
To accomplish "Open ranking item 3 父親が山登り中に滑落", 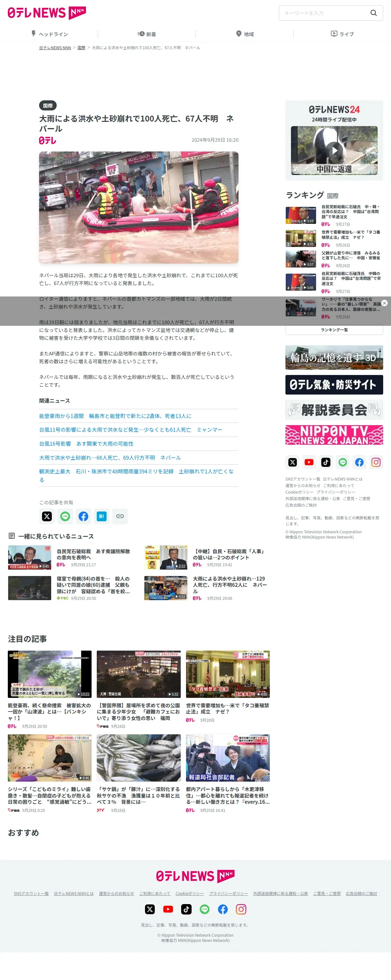I will pyautogui.click(x=334, y=259).
